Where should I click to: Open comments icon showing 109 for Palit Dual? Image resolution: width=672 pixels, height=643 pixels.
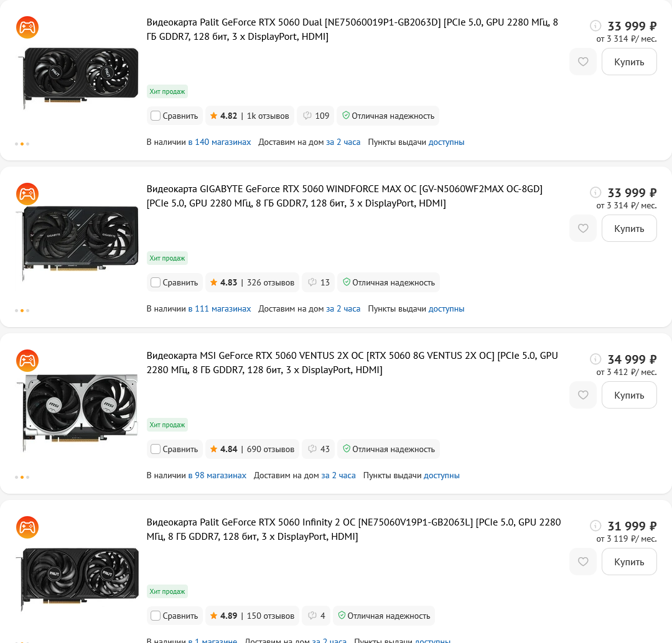[x=315, y=116]
